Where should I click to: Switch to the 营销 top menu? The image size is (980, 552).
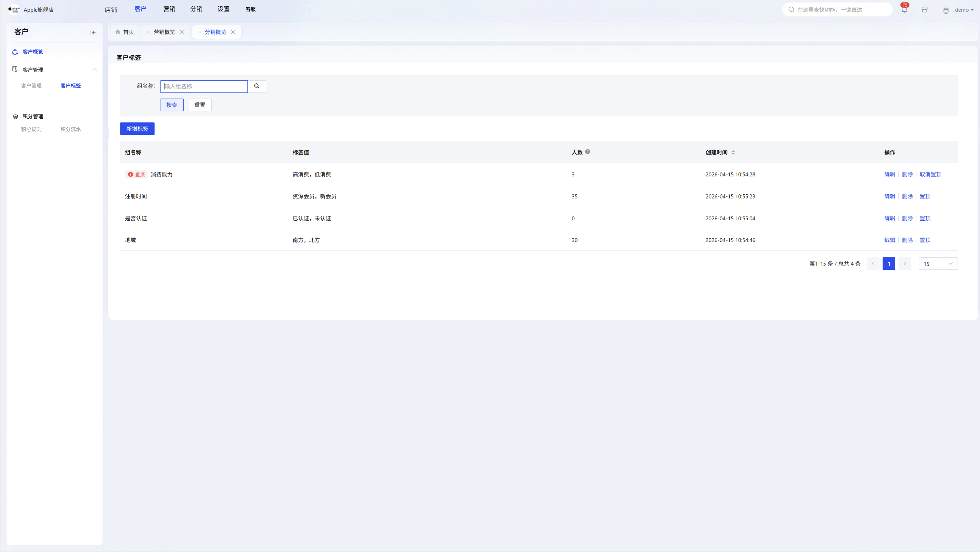point(169,9)
